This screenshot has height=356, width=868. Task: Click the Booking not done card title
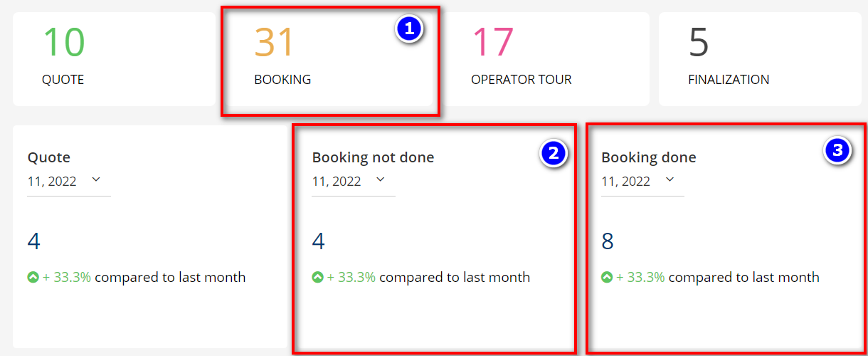(373, 157)
